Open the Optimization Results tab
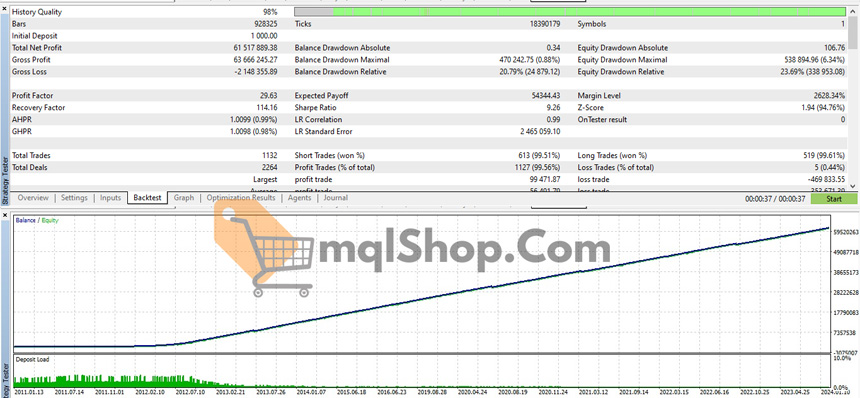Image resolution: width=860 pixels, height=398 pixels. [241, 198]
